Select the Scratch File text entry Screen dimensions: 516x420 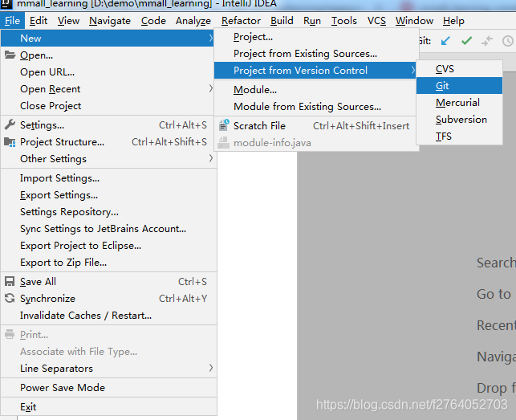tap(259, 125)
